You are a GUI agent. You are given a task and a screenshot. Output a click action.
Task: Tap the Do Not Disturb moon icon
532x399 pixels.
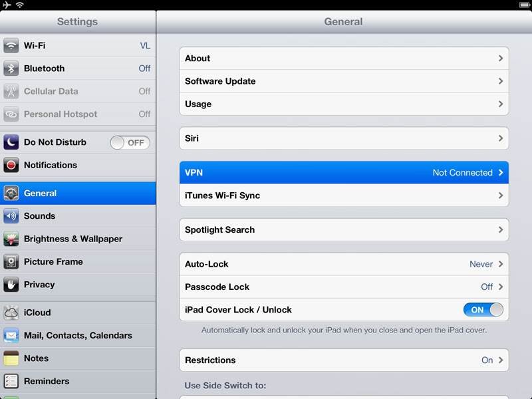coord(11,142)
